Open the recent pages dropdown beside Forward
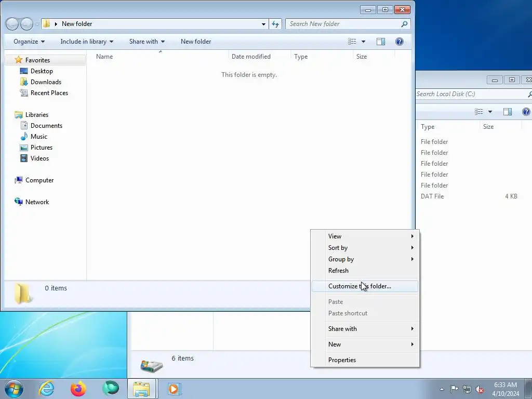 click(37, 24)
